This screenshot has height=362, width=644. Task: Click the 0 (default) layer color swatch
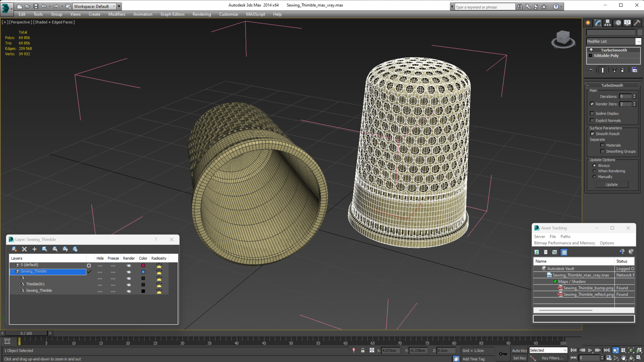pyautogui.click(x=143, y=265)
